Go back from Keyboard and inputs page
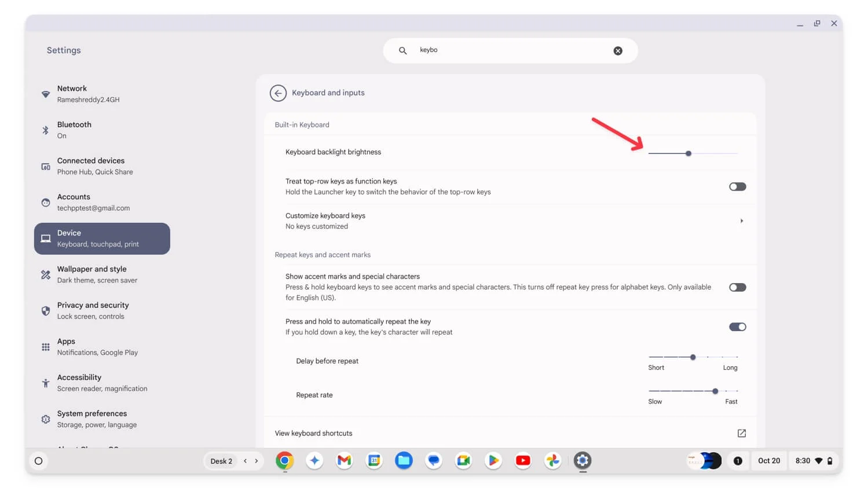 tap(278, 93)
